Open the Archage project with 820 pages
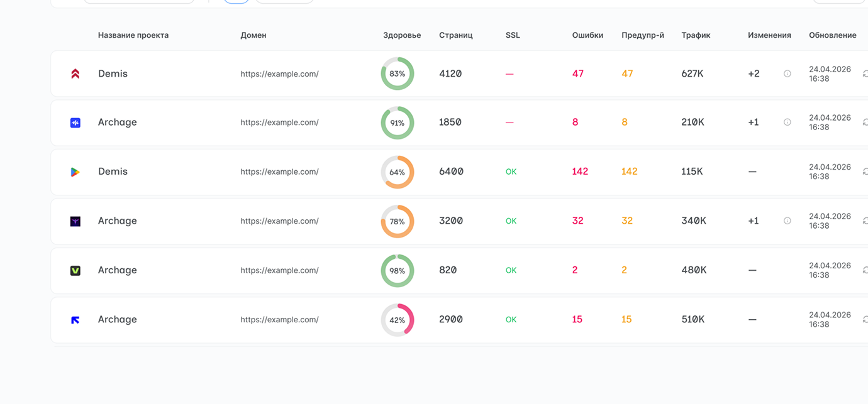 click(118, 270)
